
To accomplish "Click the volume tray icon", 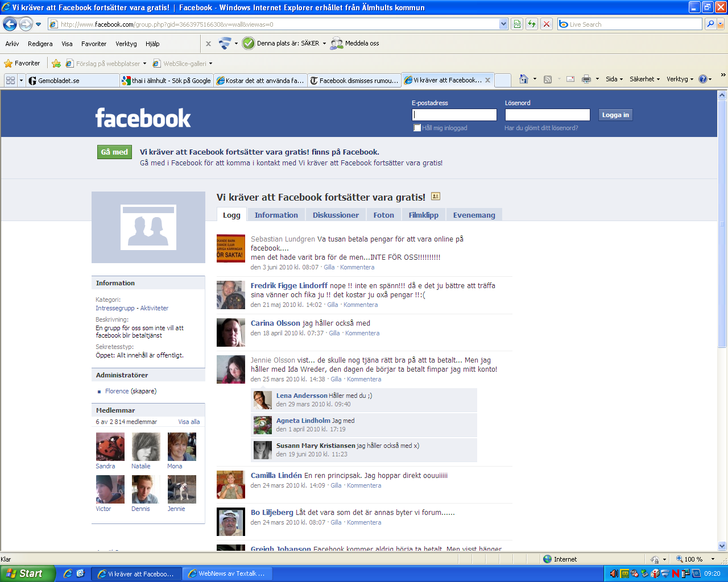I will [x=614, y=573].
